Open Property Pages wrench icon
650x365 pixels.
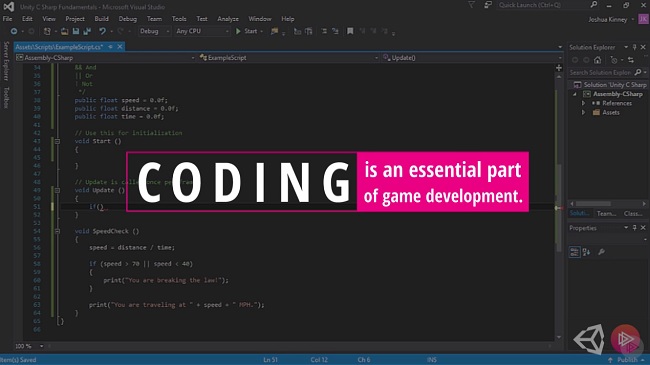(x=601, y=252)
